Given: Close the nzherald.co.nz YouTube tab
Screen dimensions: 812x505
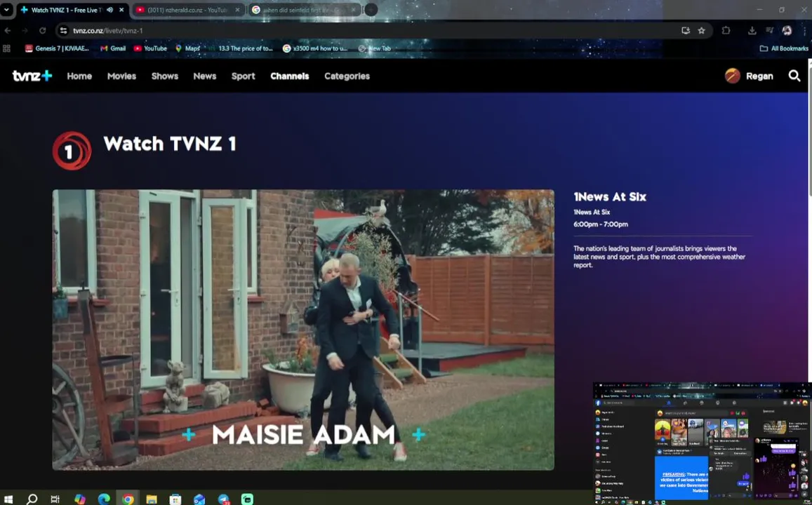Looking at the screenshot, I should (x=238, y=10).
